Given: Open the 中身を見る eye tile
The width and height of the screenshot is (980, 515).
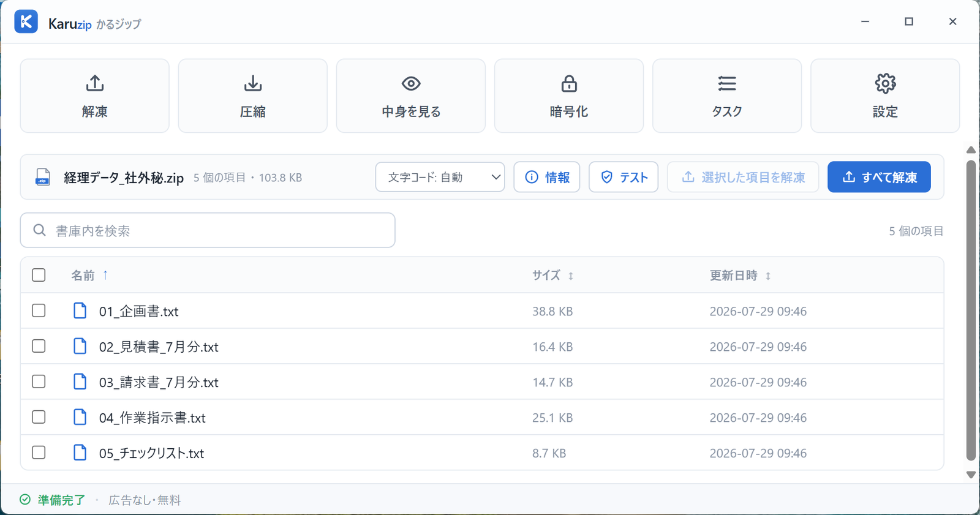Looking at the screenshot, I should [x=411, y=96].
